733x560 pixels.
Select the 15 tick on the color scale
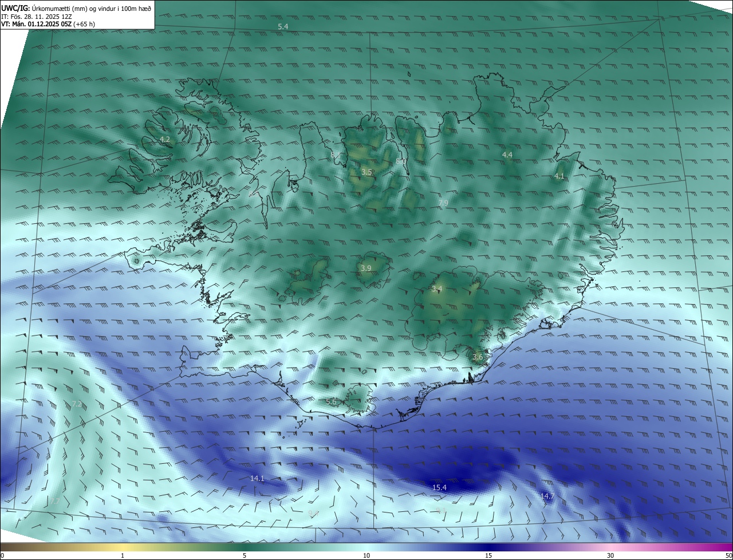click(x=488, y=556)
